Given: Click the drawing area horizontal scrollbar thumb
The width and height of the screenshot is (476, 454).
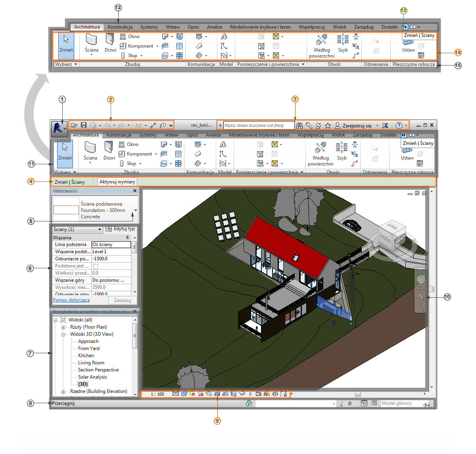Looking at the screenshot, I should 358,394.
